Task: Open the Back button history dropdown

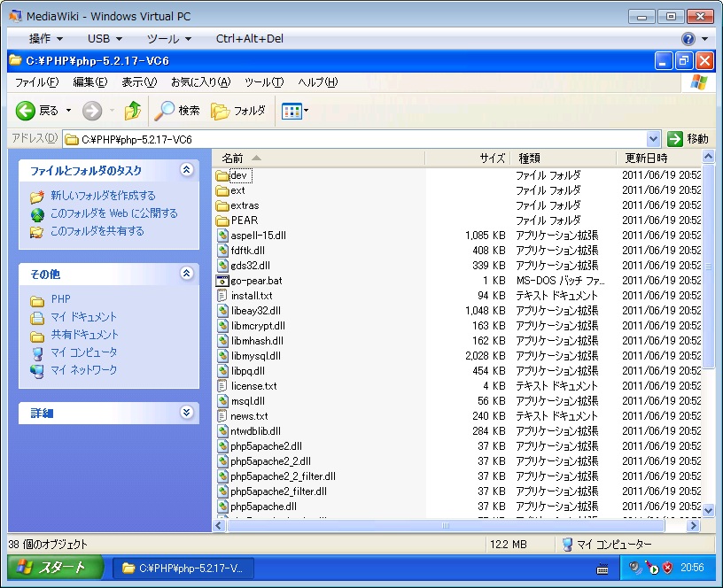Action: [x=69, y=111]
